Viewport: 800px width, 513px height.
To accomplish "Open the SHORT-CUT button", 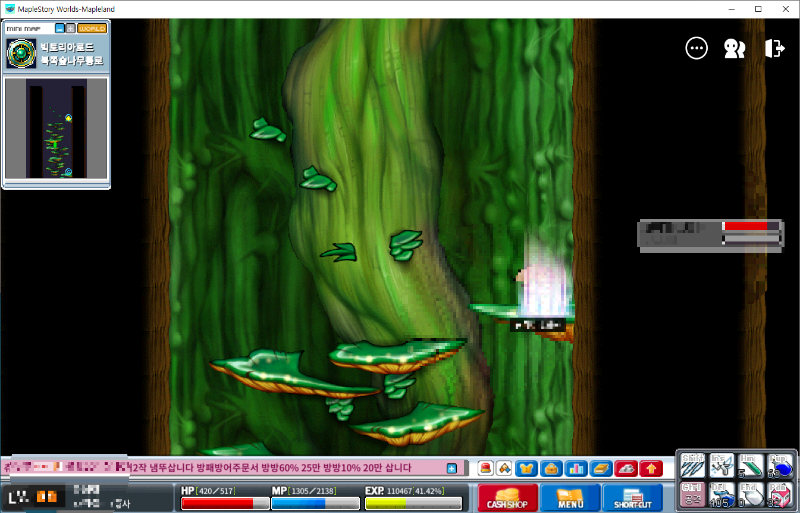I will click(633, 498).
